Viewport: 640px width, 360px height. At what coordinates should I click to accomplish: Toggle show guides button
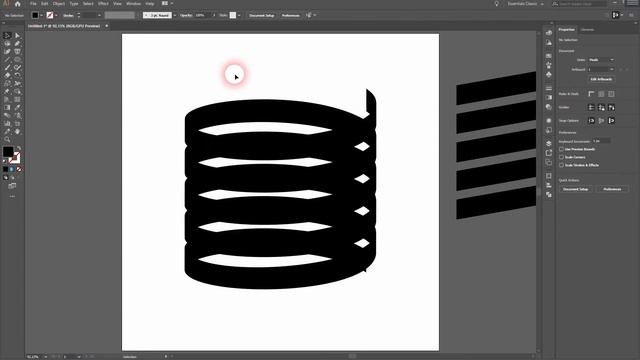pos(591,107)
